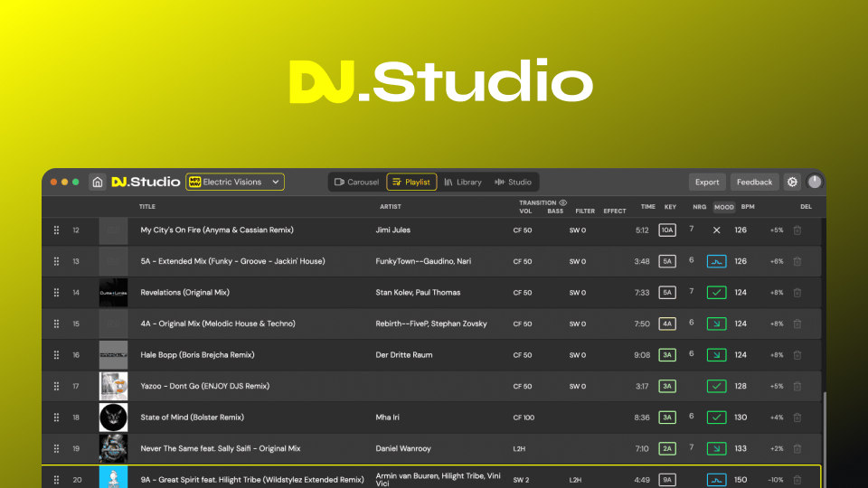Switch to the Library tab
Viewport: 868px width, 488px height.
click(463, 182)
